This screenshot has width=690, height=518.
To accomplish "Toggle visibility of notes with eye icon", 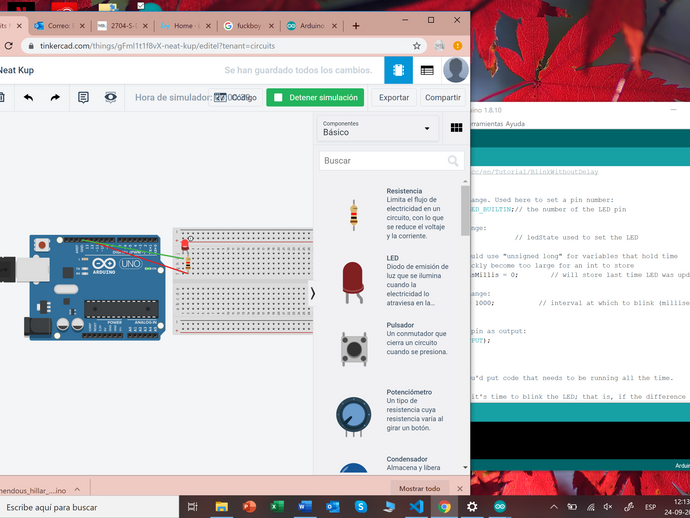I will 110,97.
